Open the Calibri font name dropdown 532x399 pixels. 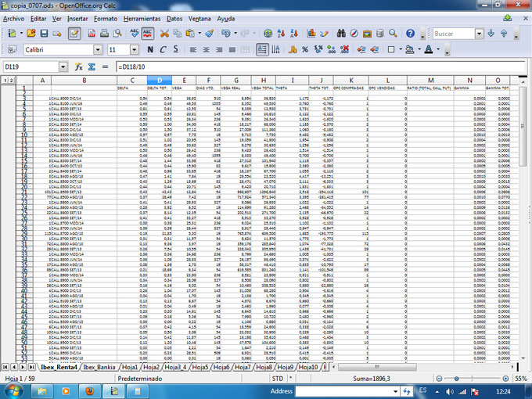pyautogui.click(x=99, y=49)
